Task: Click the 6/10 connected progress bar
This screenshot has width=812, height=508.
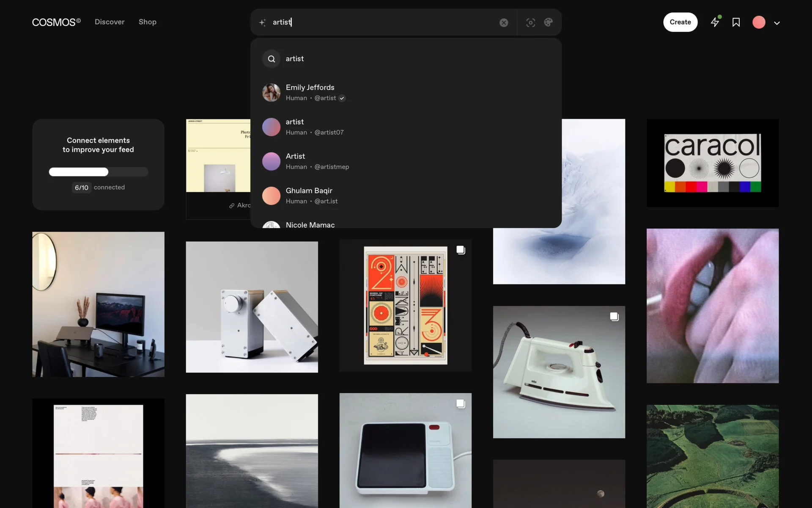Action: 98,172
